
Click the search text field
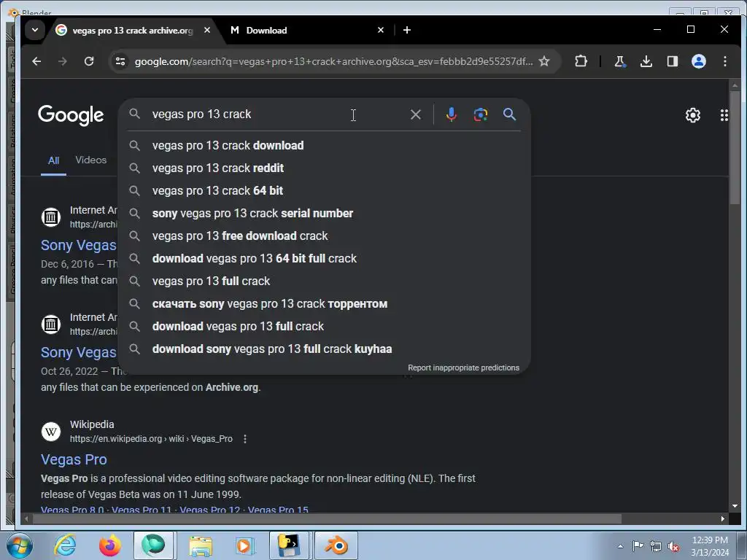276,114
